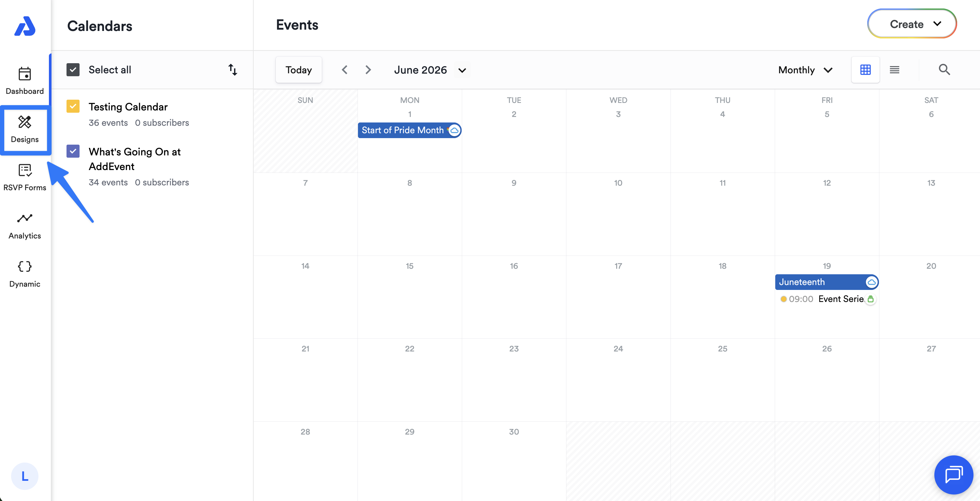The height and width of the screenshot is (501, 980).
Task: Open the live chat bubble
Action: [953, 474]
